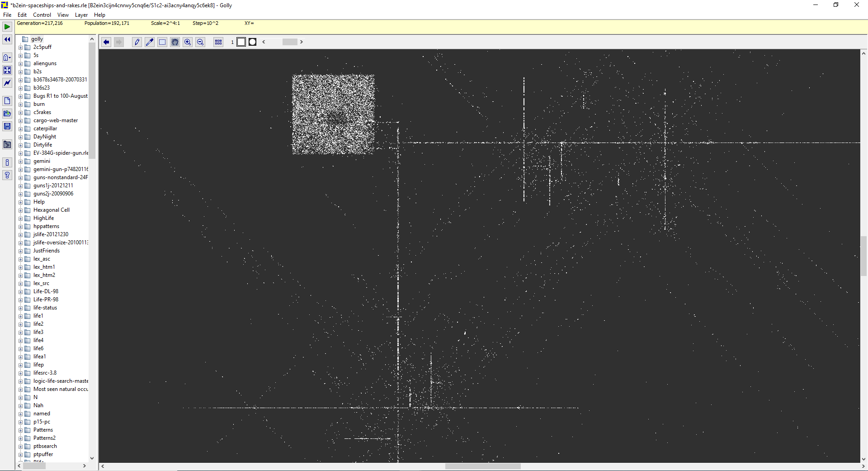Start generating with the green play button

coord(7,27)
